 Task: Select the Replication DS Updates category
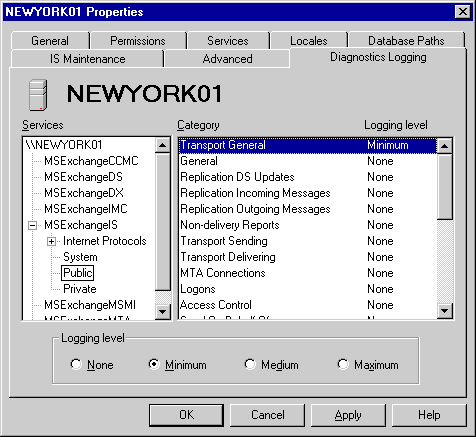click(308, 177)
